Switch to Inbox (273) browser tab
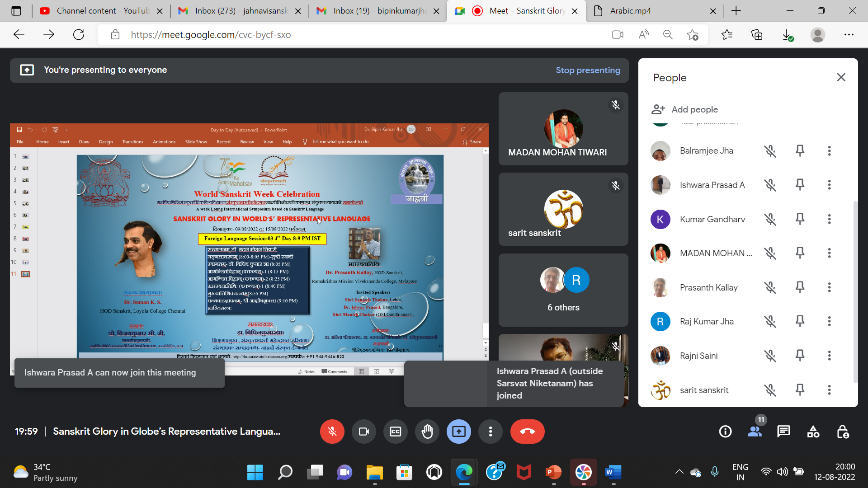Screen dimensions: 868x488 coord(240,11)
